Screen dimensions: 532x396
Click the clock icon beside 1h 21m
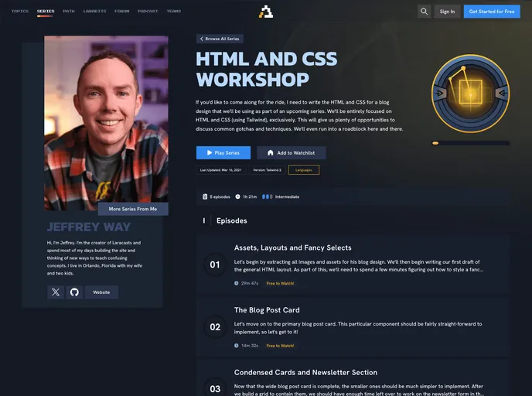238,196
